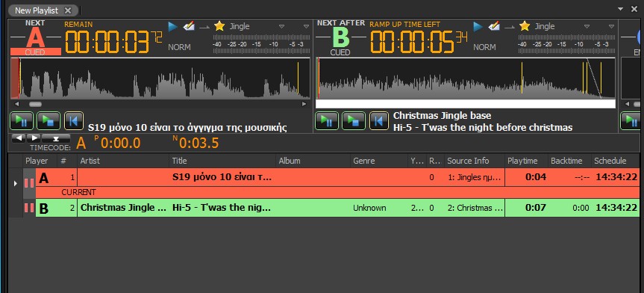
Task: Click Player A's Play/Stop button
Action: point(49,121)
